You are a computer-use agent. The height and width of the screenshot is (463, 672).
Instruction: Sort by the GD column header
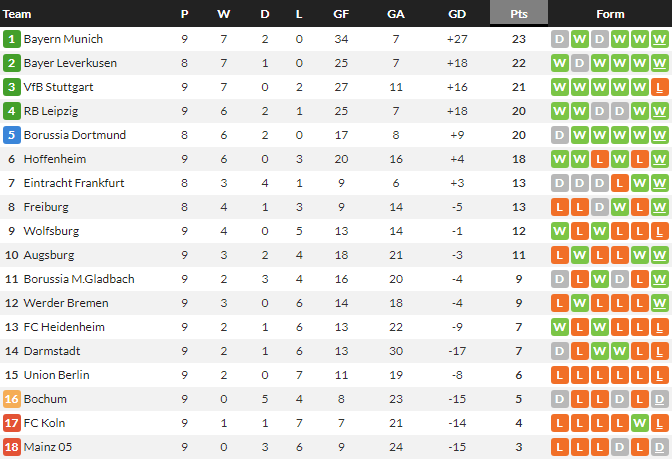tap(457, 14)
